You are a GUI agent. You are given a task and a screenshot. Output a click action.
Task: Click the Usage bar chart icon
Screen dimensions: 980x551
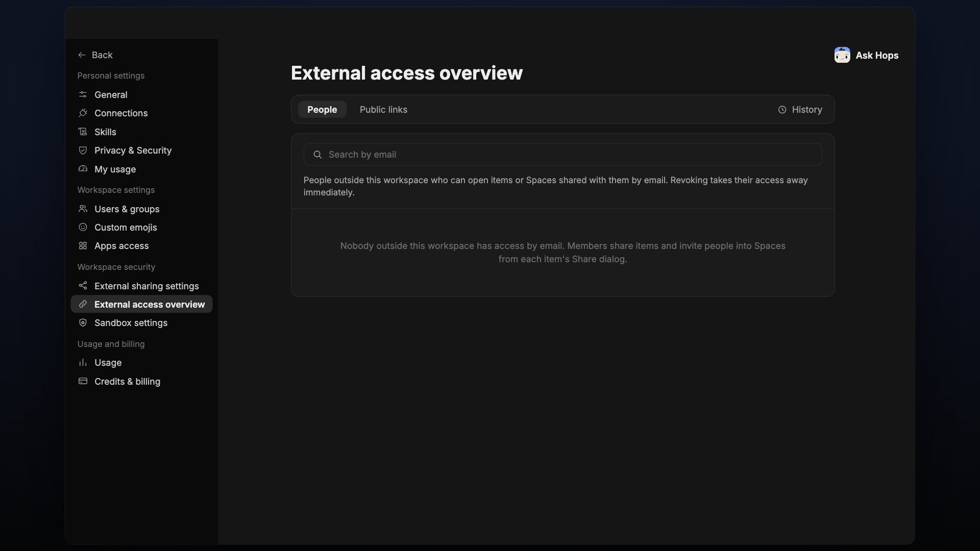(83, 363)
